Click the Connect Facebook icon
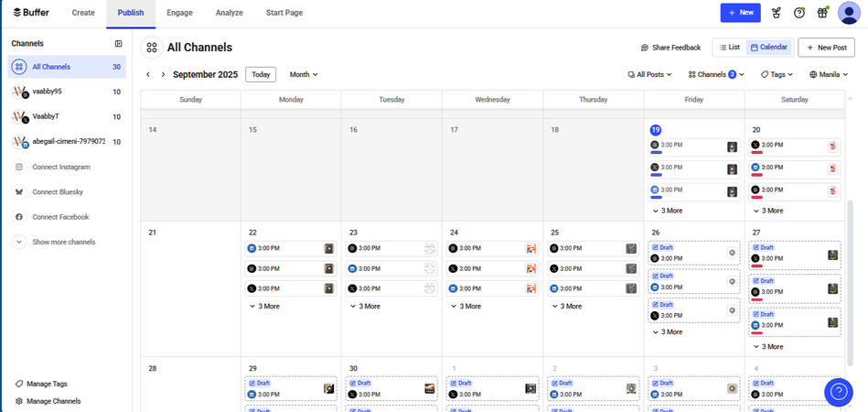Screen dimensions: 868x412 tap(19, 217)
